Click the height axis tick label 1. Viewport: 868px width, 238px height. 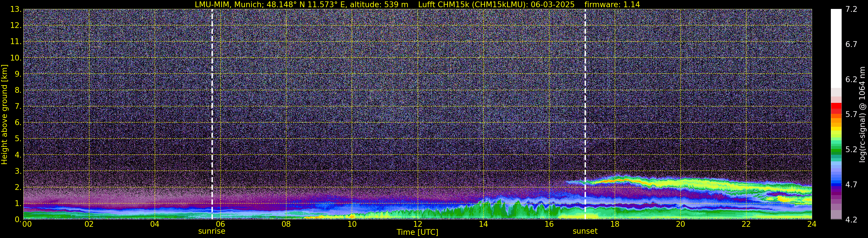tap(18, 204)
